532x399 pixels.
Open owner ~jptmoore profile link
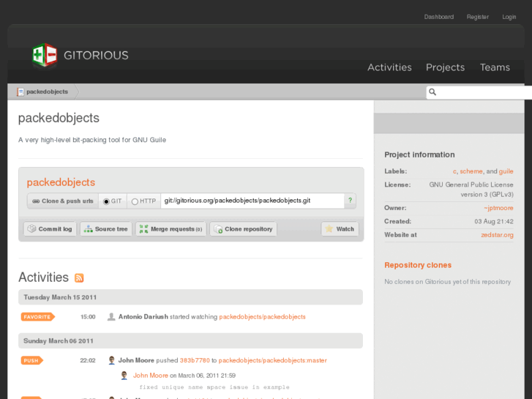(x=498, y=208)
